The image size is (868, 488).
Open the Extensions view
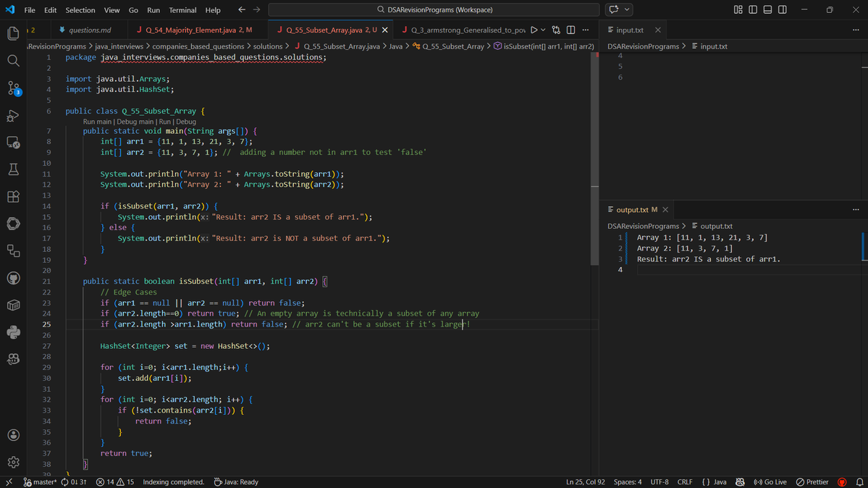click(x=13, y=197)
